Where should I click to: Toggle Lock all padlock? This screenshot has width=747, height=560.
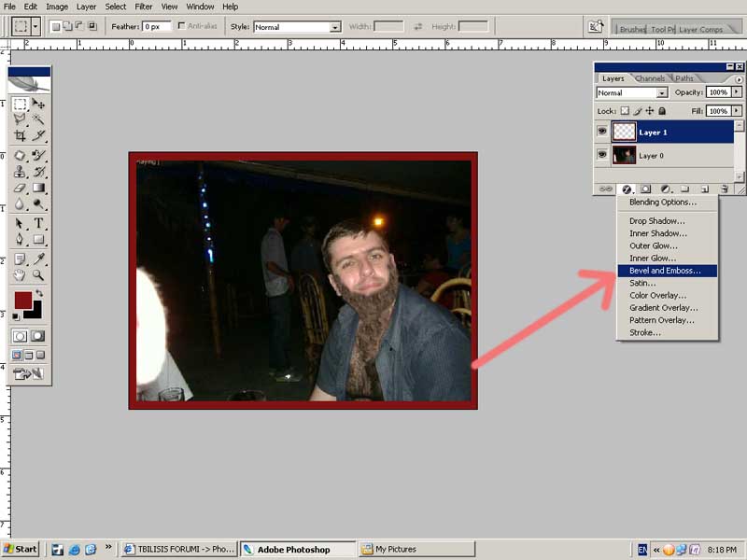click(662, 111)
